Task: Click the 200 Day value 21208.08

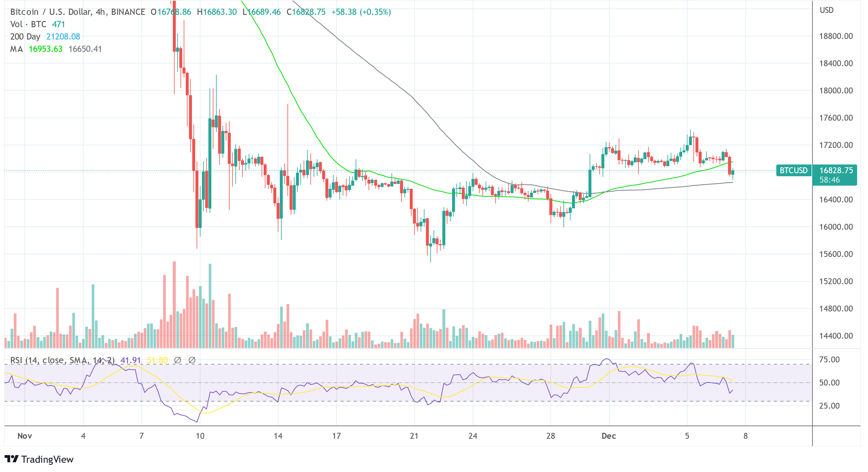Action: (x=63, y=37)
